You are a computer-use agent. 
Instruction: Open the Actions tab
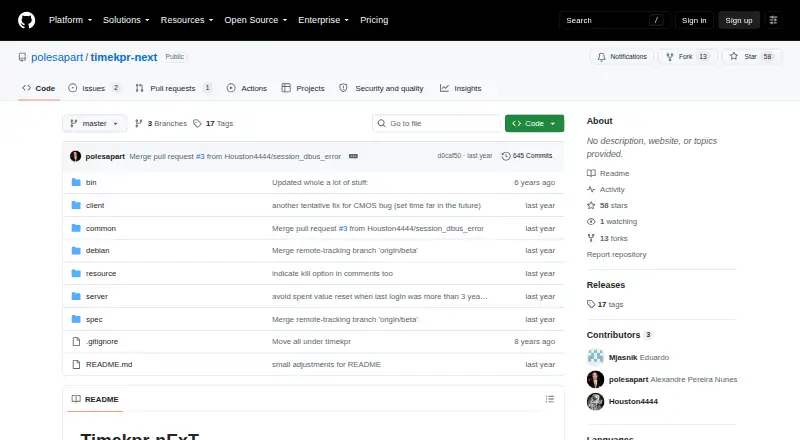point(247,88)
